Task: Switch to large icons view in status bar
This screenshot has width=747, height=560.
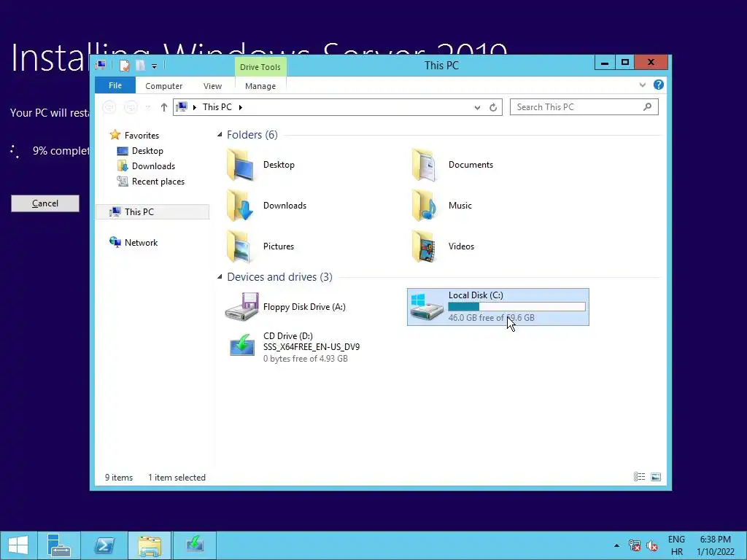Action: click(x=656, y=477)
